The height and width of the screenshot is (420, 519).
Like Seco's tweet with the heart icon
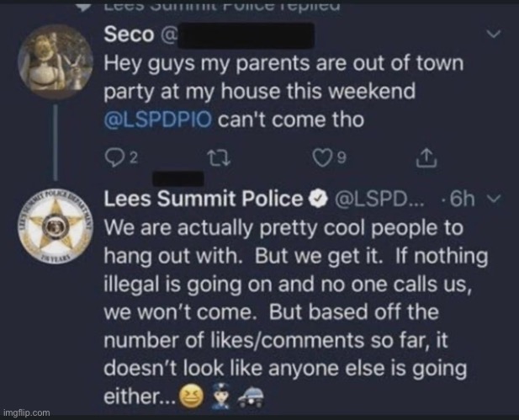coord(322,158)
